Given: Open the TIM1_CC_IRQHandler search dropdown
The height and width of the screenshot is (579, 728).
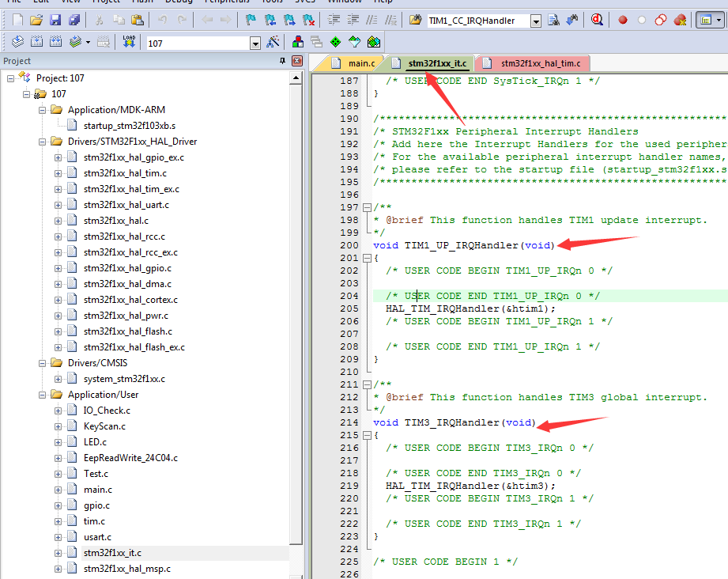Looking at the screenshot, I should (x=536, y=21).
